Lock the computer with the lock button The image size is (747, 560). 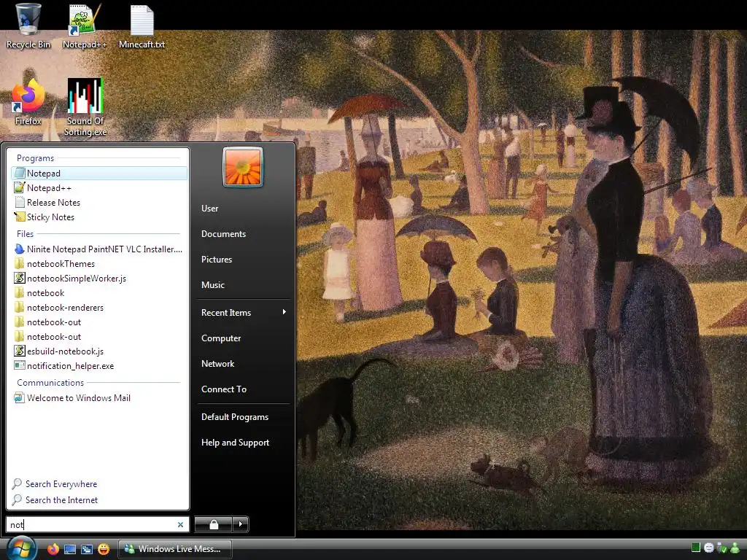214,524
